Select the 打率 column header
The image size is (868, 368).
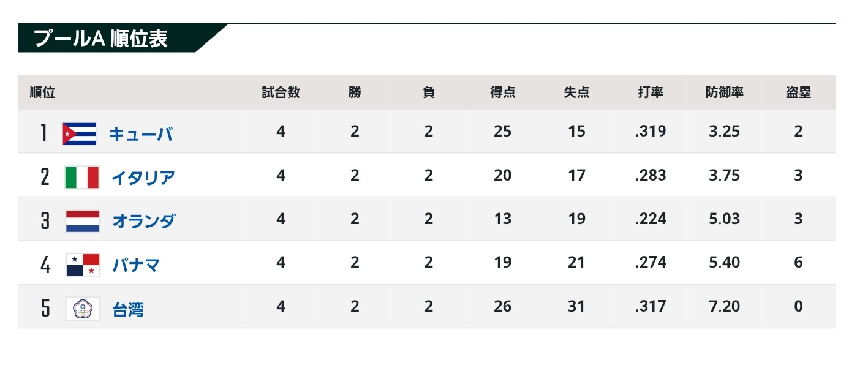tap(651, 92)
